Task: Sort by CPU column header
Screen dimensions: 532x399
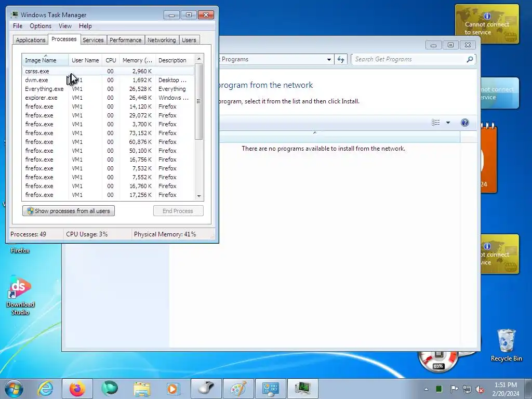Action: coord(111,60)
